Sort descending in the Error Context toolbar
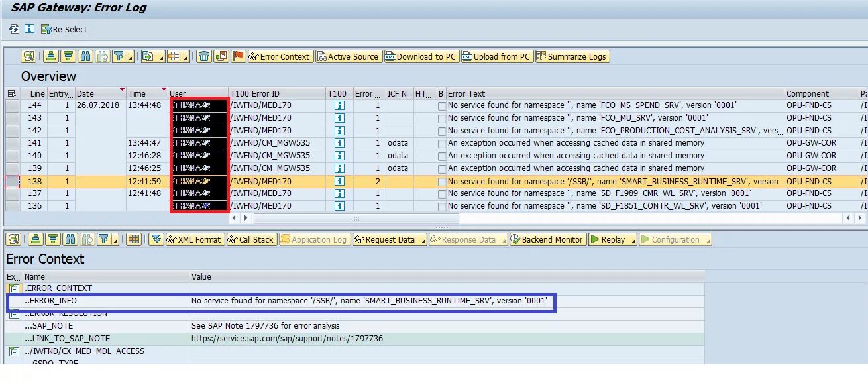The width and height of the screenshot is (868, 383). 52,239
